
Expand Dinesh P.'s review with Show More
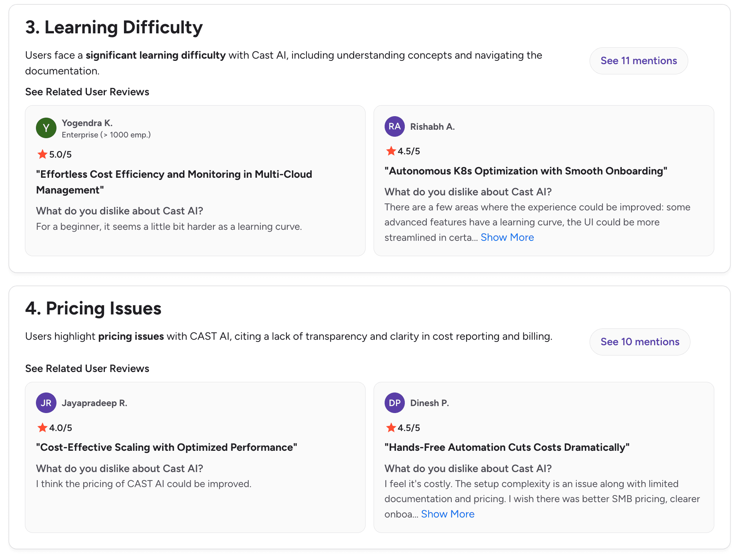click(x=448, y=514)
